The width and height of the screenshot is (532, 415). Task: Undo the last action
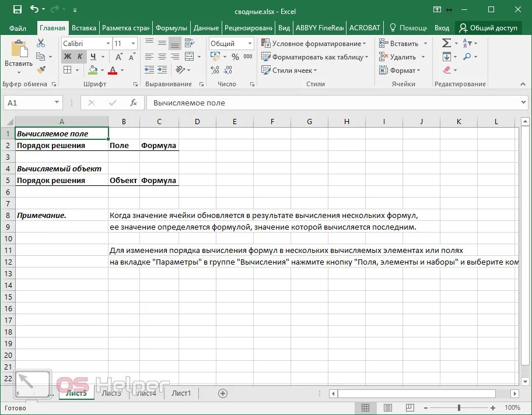coord(34,9)
